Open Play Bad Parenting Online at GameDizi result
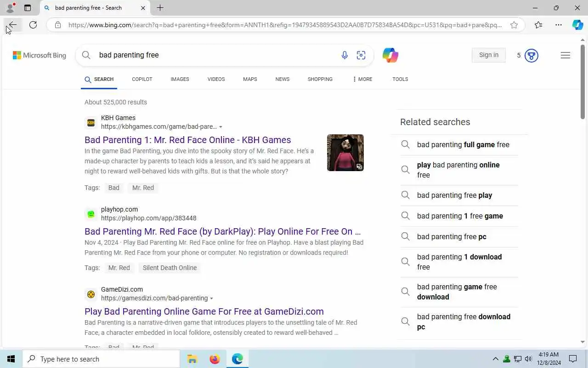The height and width of the screenshot is (368, 588). [x=204, y=311]
